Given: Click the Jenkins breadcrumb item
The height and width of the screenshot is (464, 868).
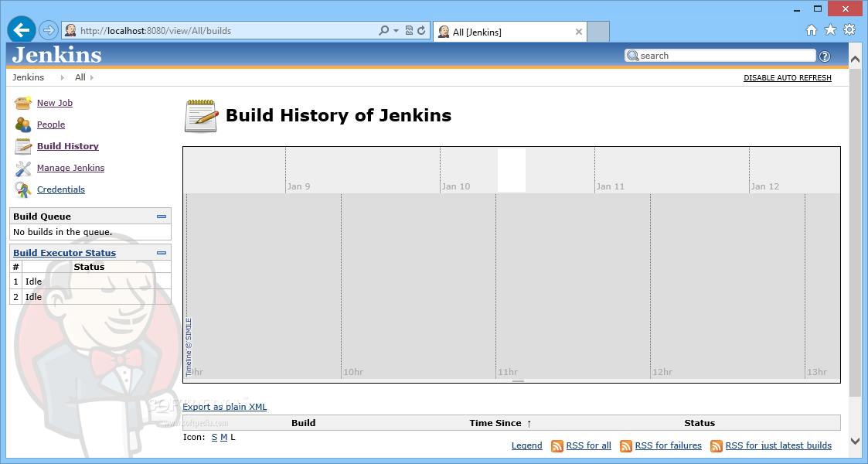Looking at the screenshot, I should click(29, 77).
